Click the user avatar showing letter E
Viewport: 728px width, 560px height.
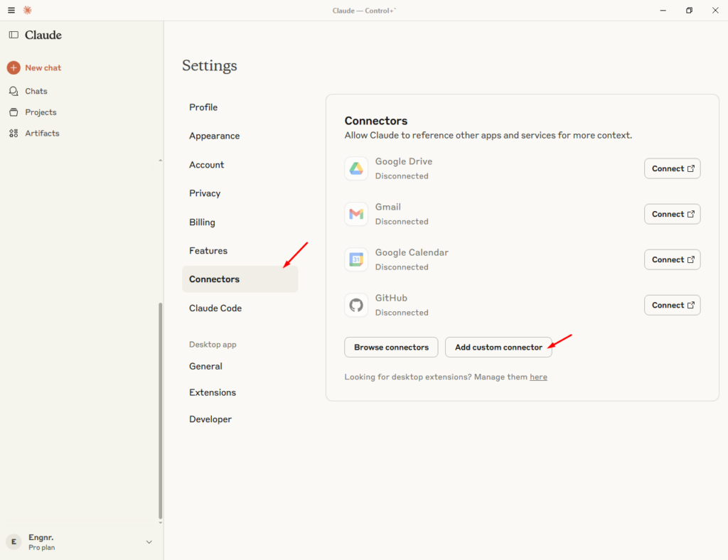pyautogui.click(x=14, y=542)
